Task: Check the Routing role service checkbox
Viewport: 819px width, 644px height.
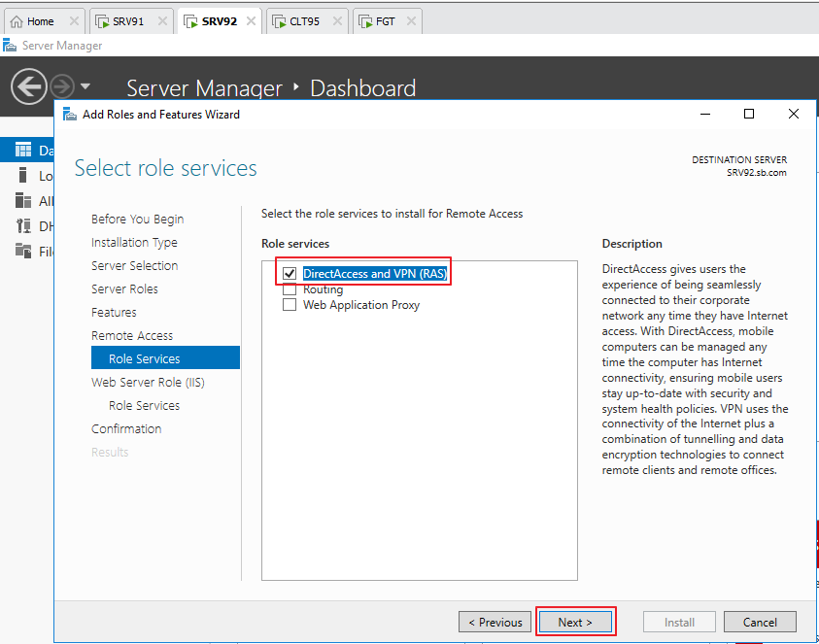Action: click(290, 288)
